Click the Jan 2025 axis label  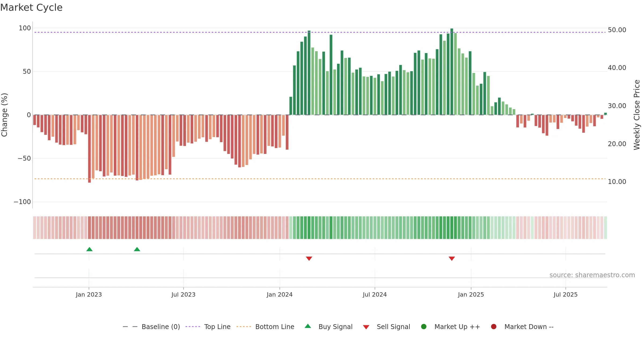click(x=471, y=295)
